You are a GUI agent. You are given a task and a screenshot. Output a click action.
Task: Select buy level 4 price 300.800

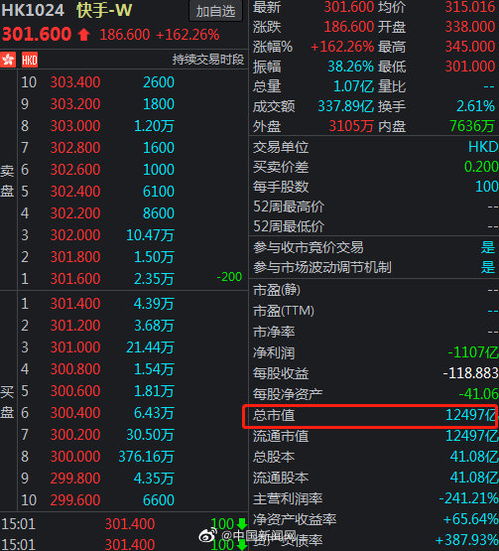click(x=75, y=369)
